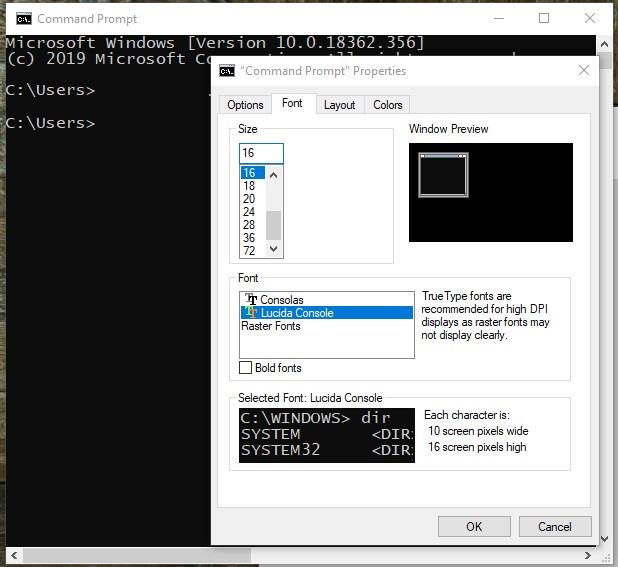Close the Command Prompt Properties dialog
The height and width of the screenshot is (567, 618).
click(x=584, y=71)
